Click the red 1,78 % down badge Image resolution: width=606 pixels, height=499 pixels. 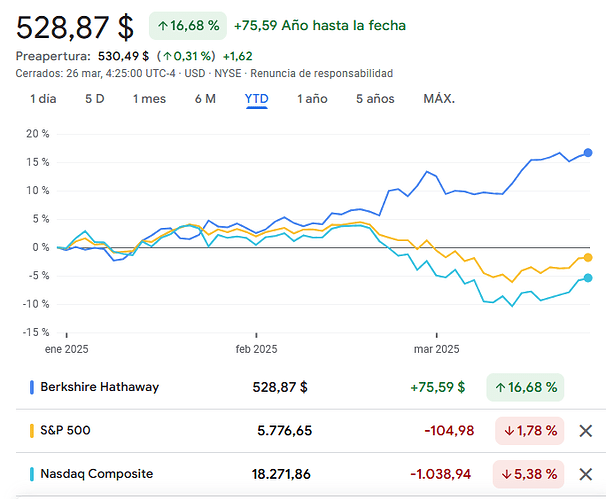[x=530, y=430]
